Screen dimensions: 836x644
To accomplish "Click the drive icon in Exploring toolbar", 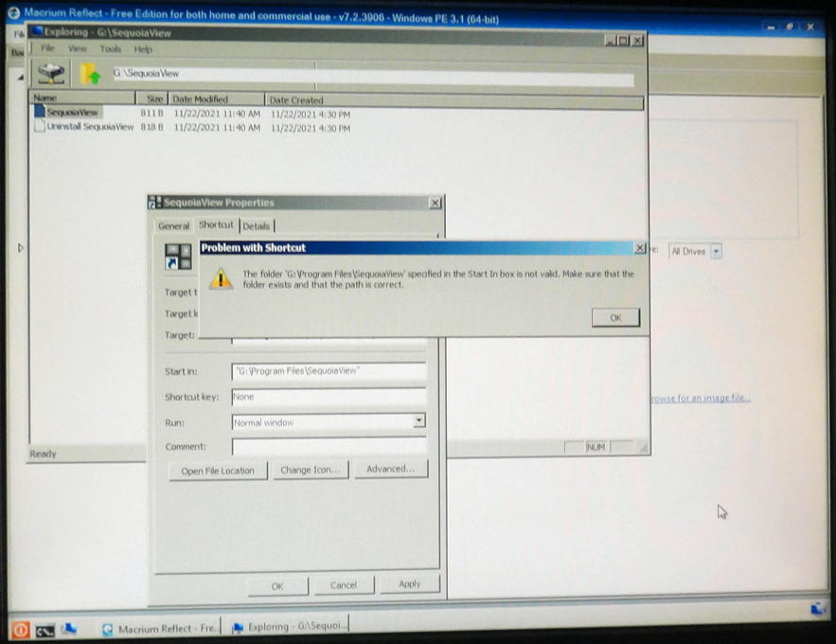I will [50, 73].
